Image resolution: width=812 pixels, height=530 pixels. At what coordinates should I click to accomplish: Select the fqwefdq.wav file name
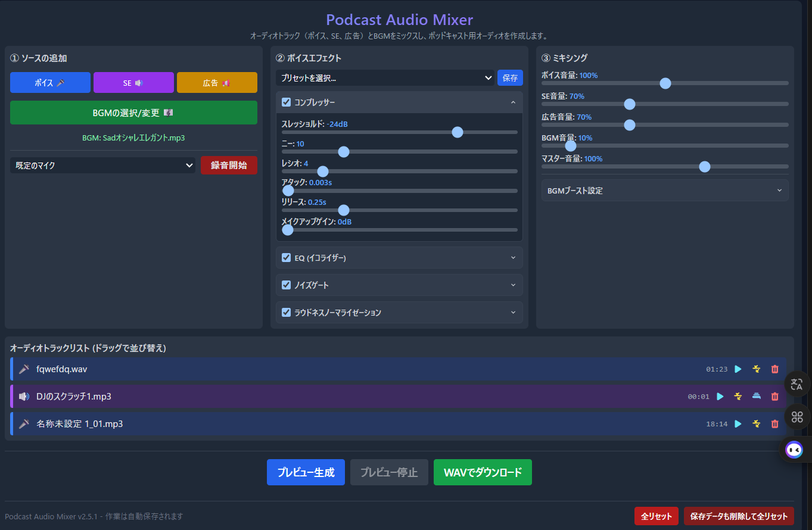62,369
